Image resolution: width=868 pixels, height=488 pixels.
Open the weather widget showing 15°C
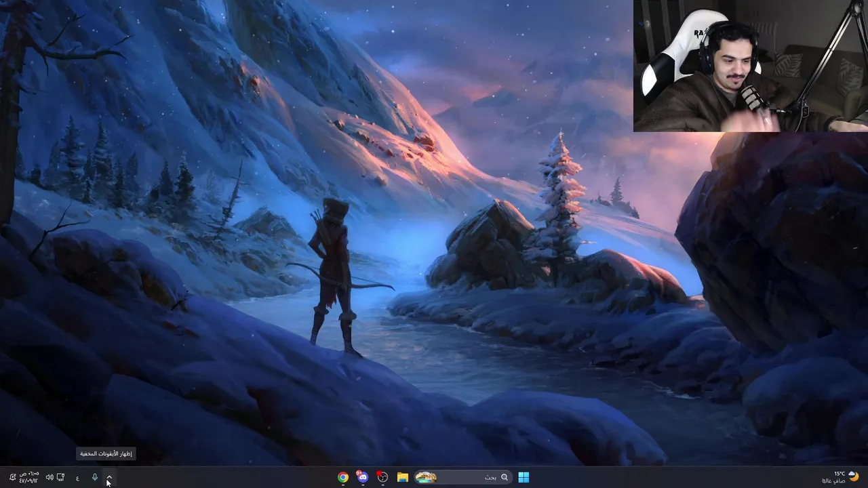coord(840,477)
